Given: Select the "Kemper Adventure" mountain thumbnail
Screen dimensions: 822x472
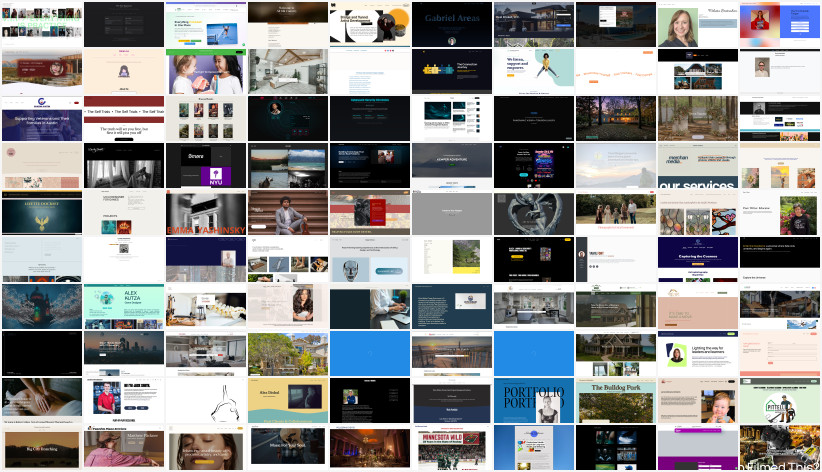Looking at the screenshot, I should [452, 166].
